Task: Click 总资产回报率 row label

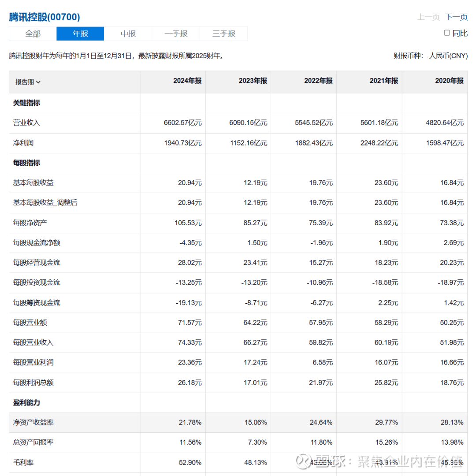Action: tap(33, 443)
